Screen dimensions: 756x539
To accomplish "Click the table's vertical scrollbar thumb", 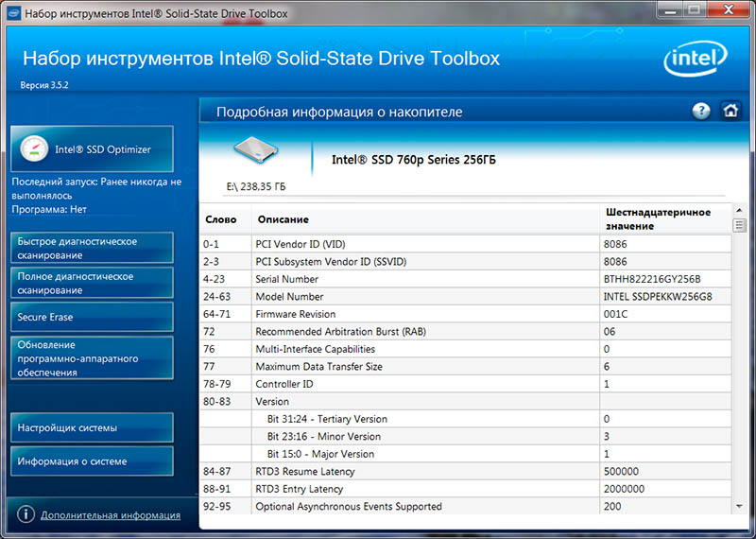I will coord(740,225).
